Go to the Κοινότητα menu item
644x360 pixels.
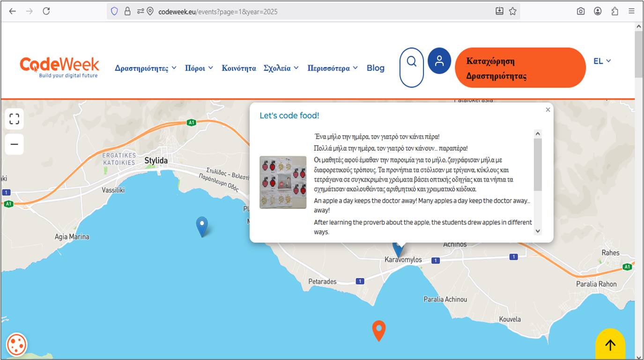pos(239,68)
